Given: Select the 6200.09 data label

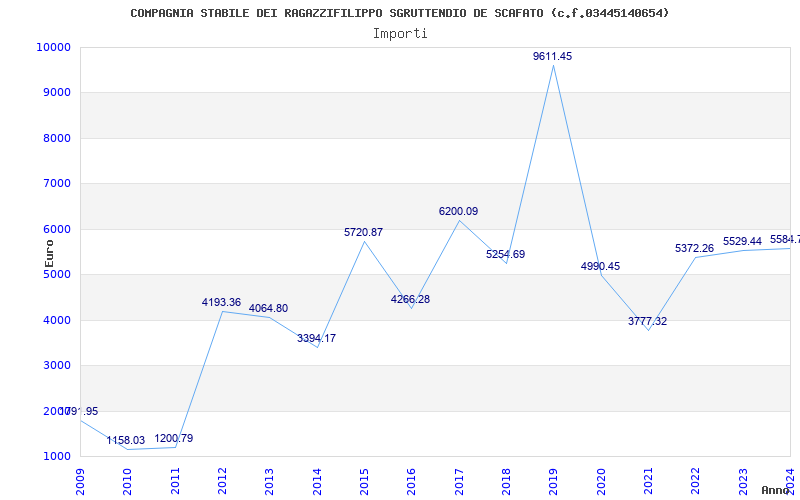Looking at the screenshot, I should 458,211.
